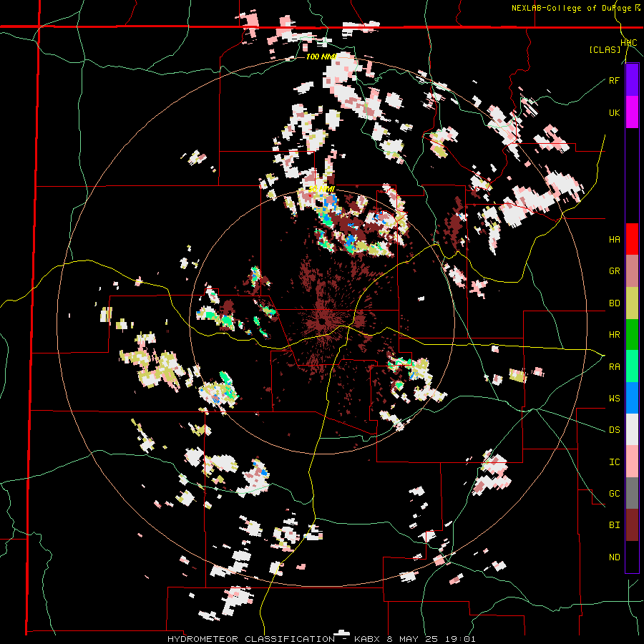The image size is (644, 644).
Task: Click the HA legend label
Action: (x=614, y=240)
